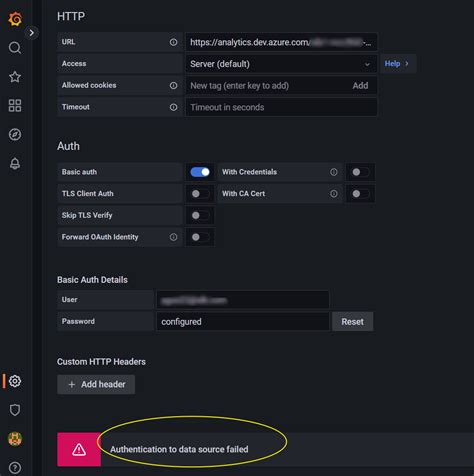Open Explore via the compass icon
Screen dimensions: 474x476
[15, 135]
